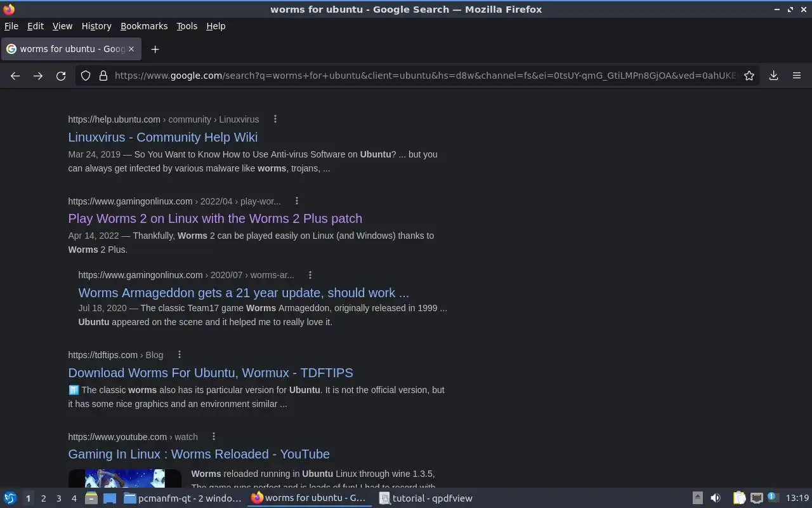Open 'Download Worms For Ubuntu, Wormux - TDFTIPS'
Viewport: 812px width, 508px height.
[x=211, y=373]
